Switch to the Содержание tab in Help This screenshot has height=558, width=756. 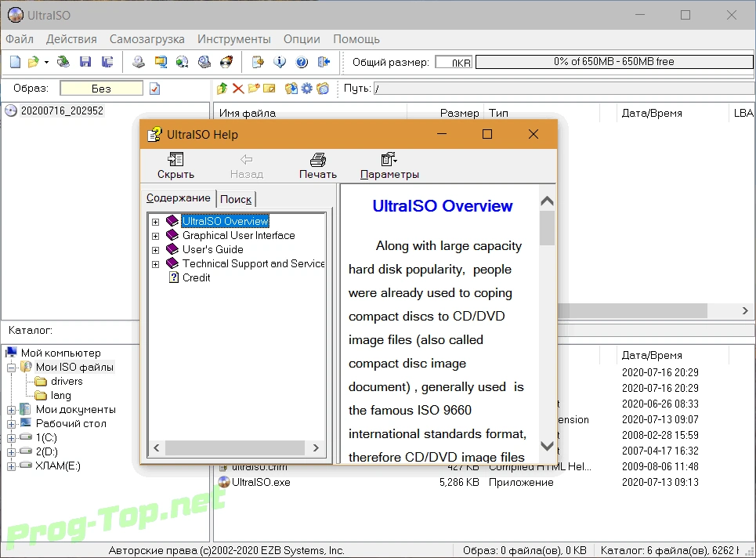point(179,198)
